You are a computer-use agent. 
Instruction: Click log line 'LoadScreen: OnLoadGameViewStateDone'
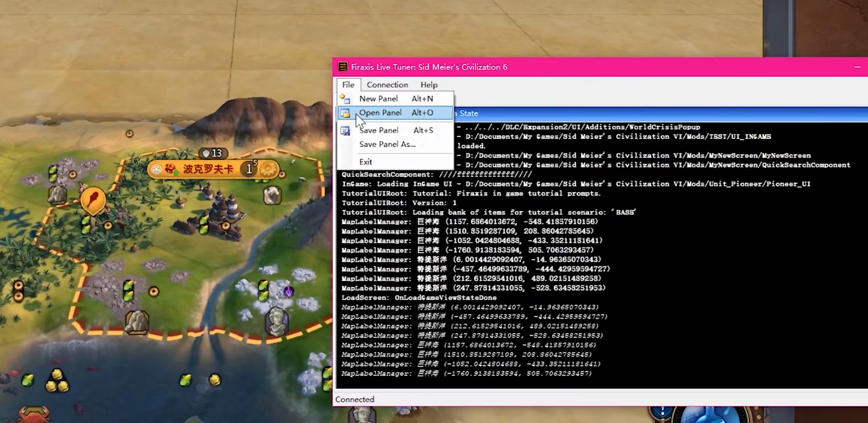[x=419, y=298]
